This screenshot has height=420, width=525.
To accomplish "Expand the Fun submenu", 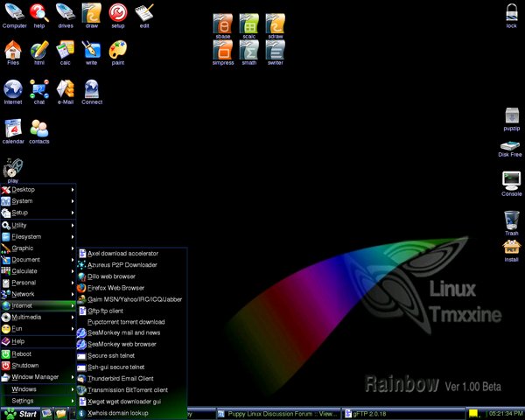I will (38, 329).
